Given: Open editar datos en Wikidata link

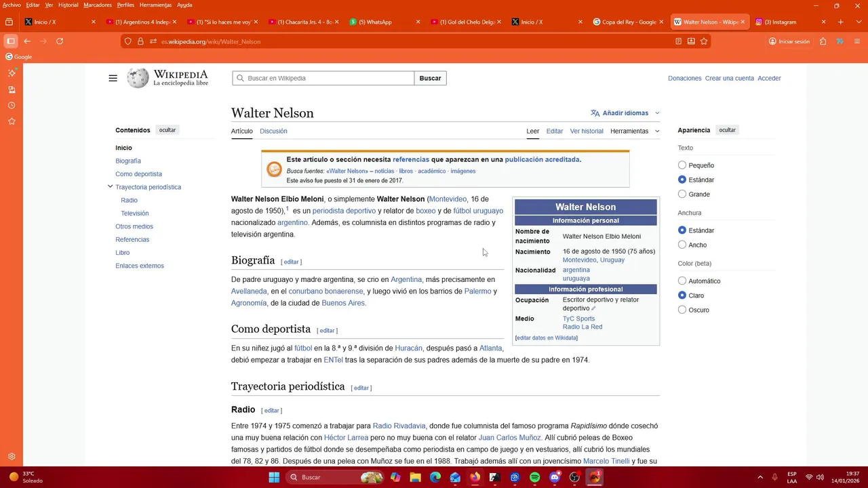Looking at the screenshot, I should [x=547, y=338].
